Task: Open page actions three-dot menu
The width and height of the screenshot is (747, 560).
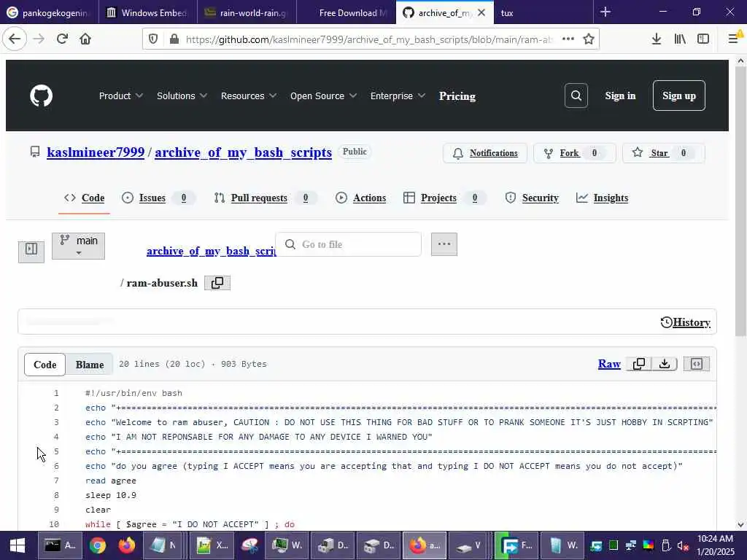Action: pyautogui.click(x=568, y=39)
